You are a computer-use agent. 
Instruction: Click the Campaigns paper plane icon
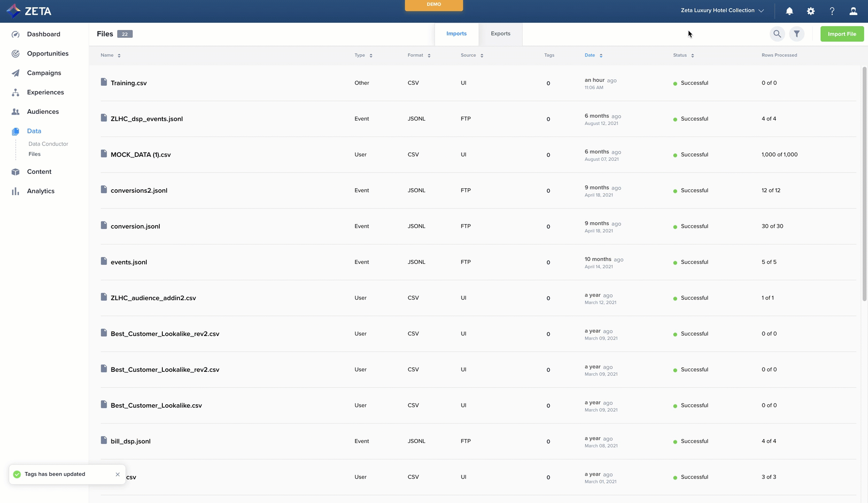[15, 73]
